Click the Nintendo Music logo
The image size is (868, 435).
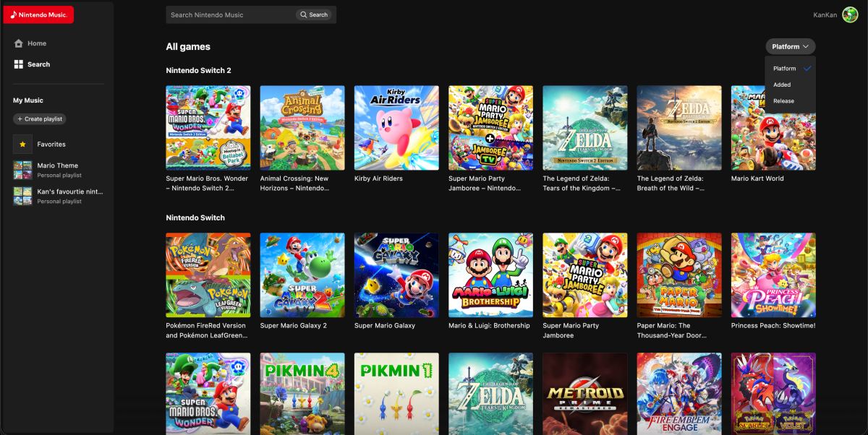pyautogui.click(x=38, y=14)
